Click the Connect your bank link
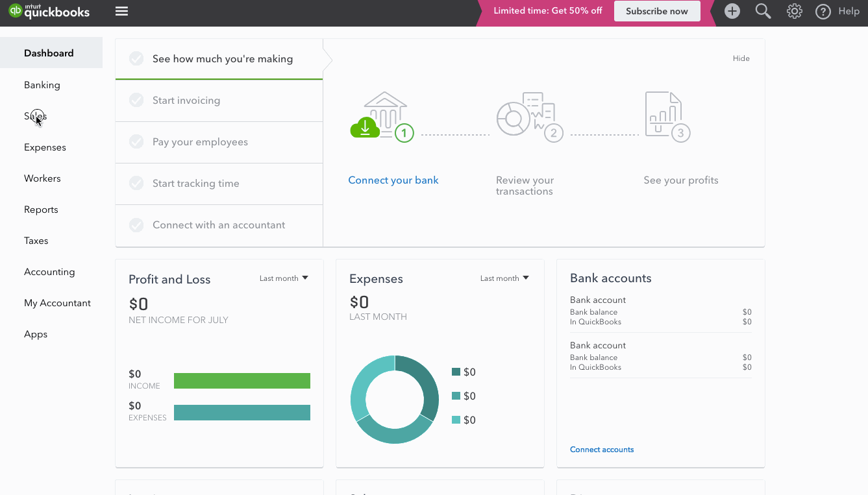This screenshot has height=495, width=868. (x=393, y=180)
